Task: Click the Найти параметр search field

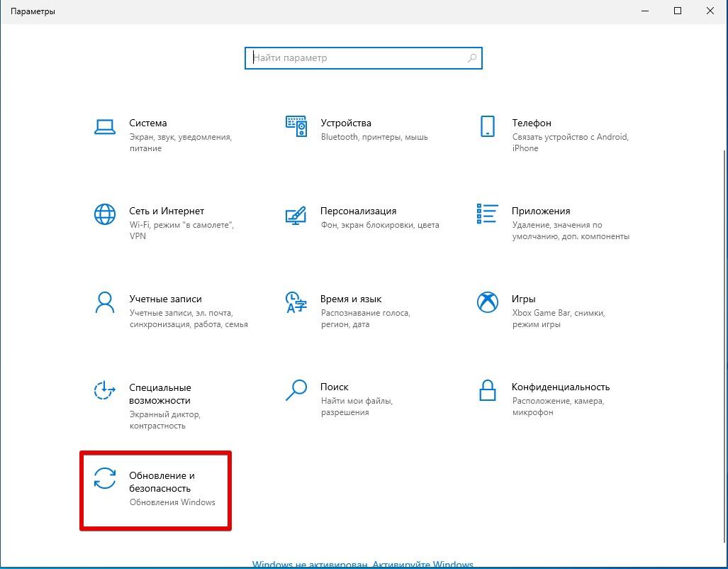Action: [364, 58]
